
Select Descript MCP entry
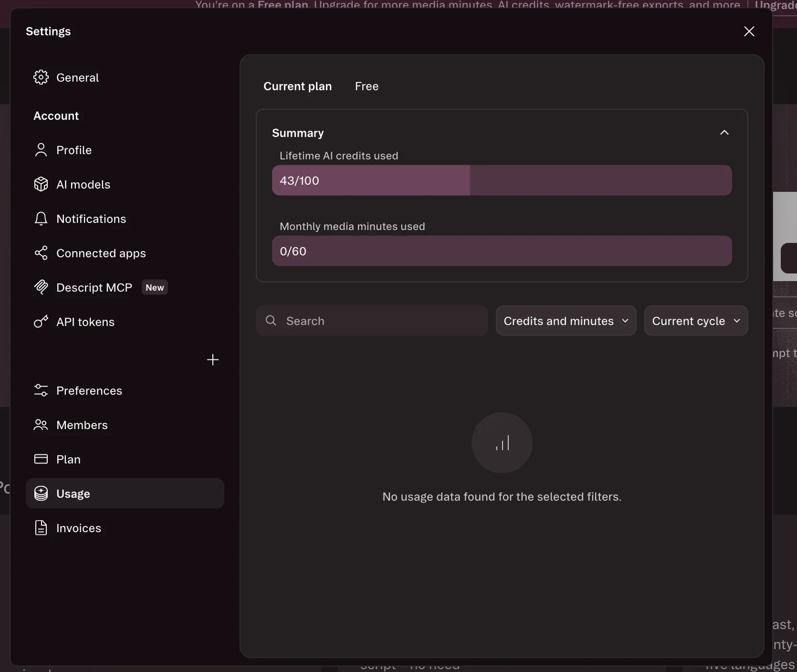(125, 287)
